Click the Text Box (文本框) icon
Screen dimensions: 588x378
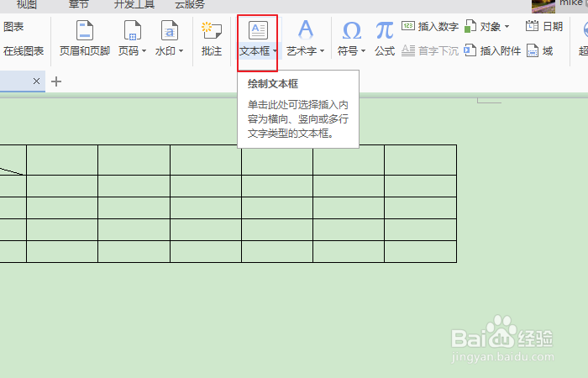(x=258, y=30)
